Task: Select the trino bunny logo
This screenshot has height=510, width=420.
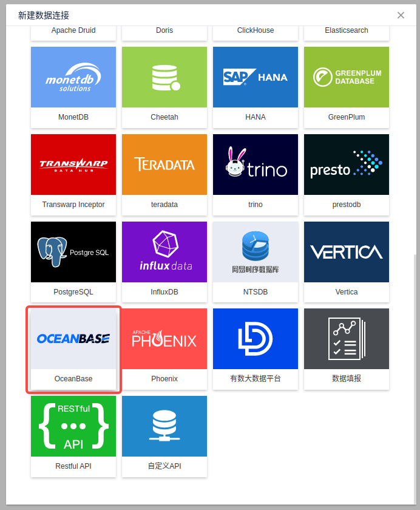Action: click(256, 165)
